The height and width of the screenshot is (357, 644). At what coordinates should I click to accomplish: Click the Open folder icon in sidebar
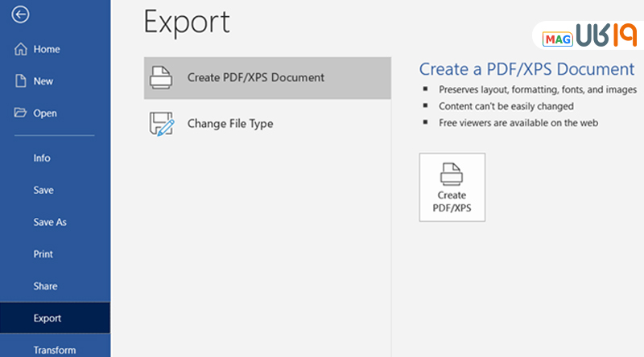[x=21, y=113]
